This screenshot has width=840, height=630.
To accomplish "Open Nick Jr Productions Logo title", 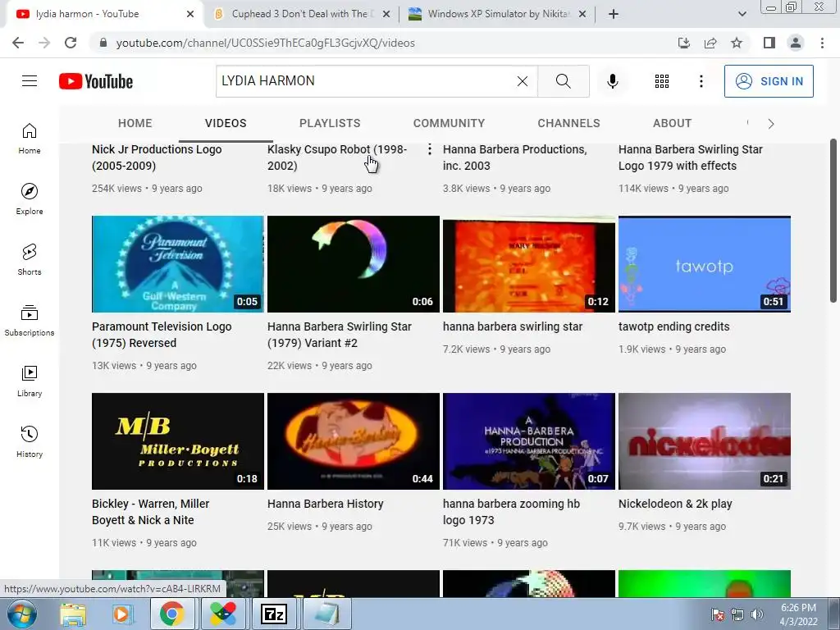I will (157, 157).
